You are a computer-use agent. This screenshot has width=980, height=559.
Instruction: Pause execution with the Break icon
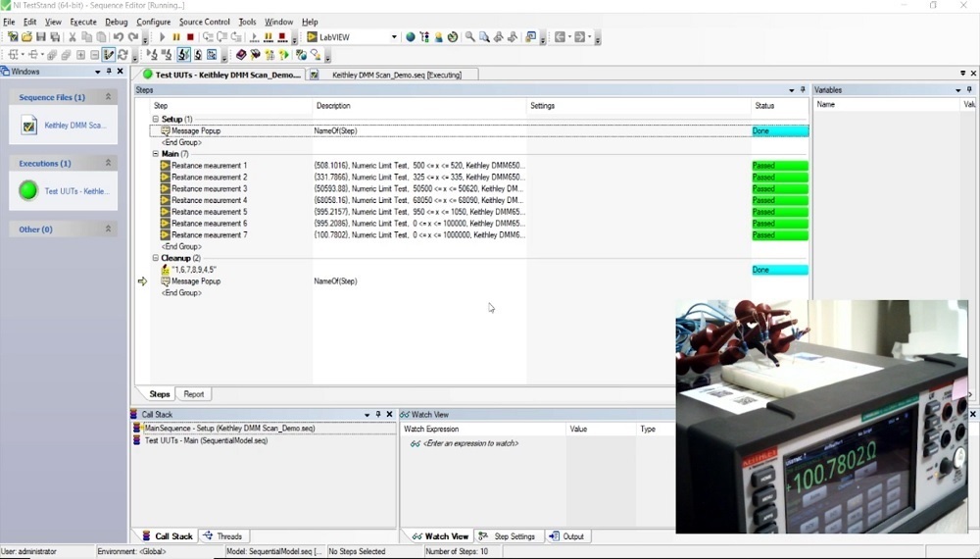[176, 37]
